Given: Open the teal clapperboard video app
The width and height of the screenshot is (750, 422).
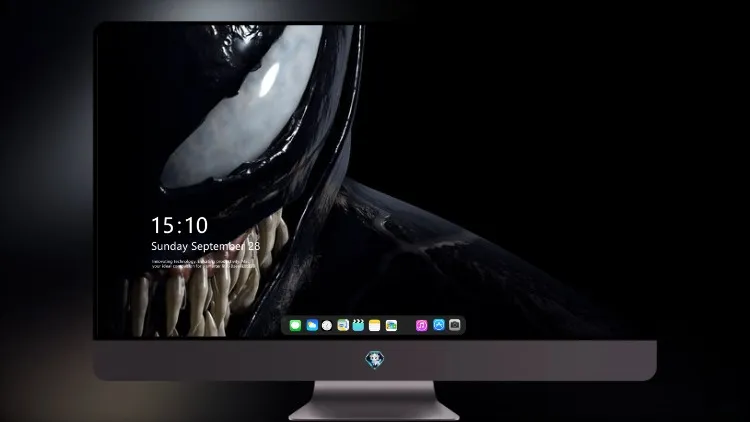Looking at the screenshot, I should 358,325.
